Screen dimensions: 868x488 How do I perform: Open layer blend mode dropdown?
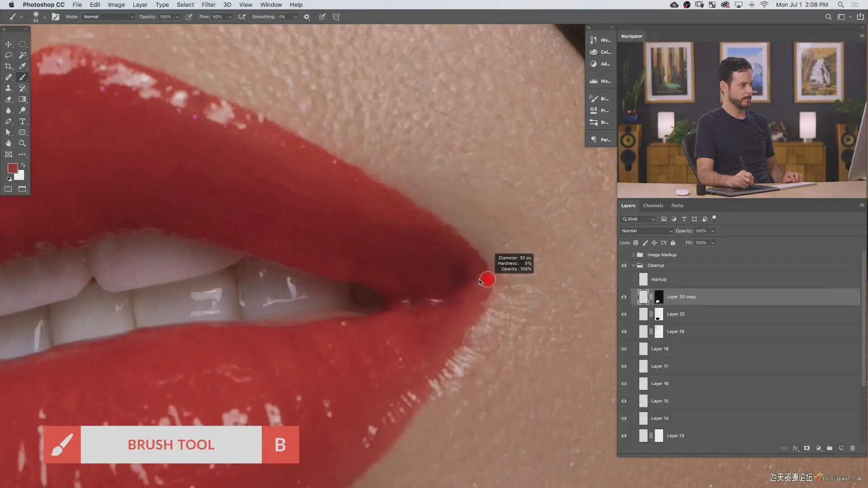pos(646,231)
